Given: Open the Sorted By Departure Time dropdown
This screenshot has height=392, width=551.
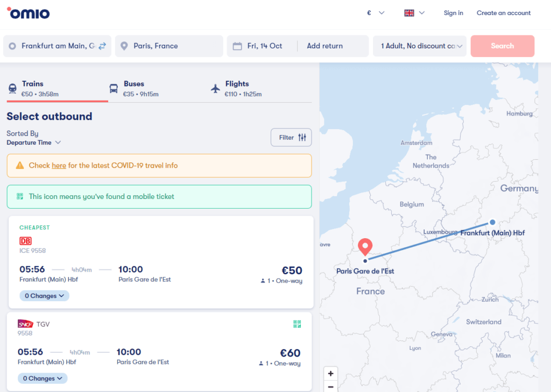Looking at the screenshot, I should click(34, 142).
